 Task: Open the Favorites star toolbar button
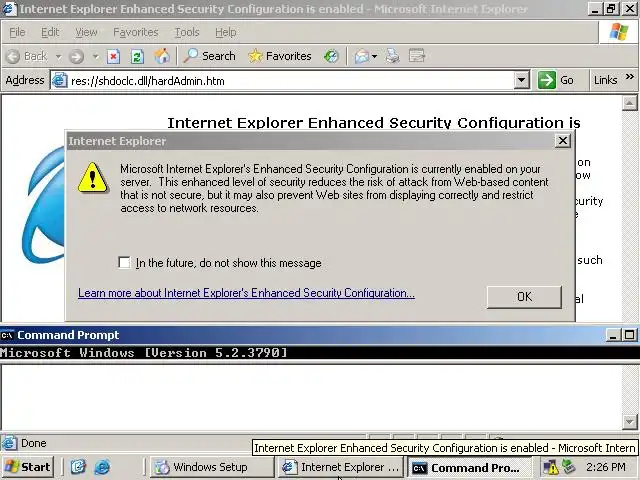[x=280, y=56]
